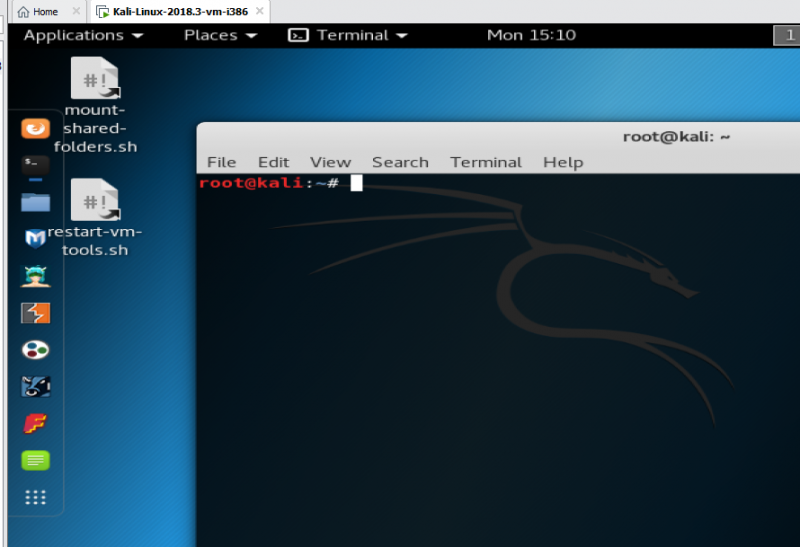Click the clock showing Mon 15:10
Viewport: 800px width, 547px height.
point(531,35)
